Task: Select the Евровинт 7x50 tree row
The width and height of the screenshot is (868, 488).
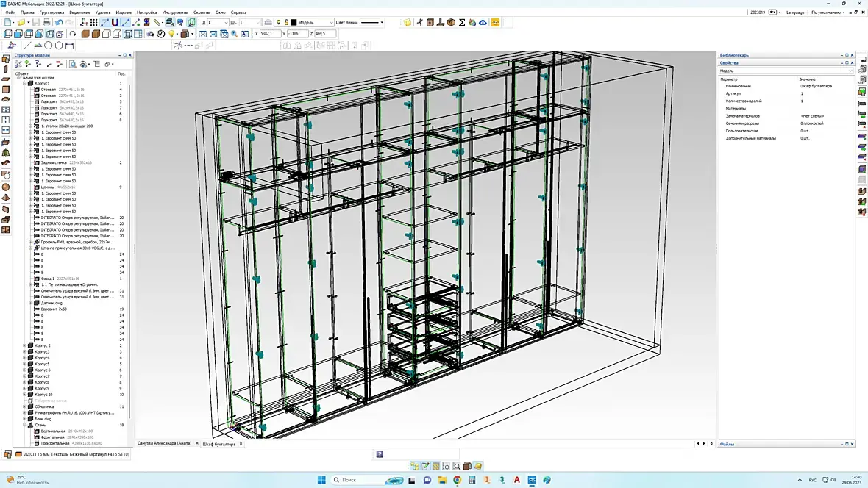Action: coord(53,309)
